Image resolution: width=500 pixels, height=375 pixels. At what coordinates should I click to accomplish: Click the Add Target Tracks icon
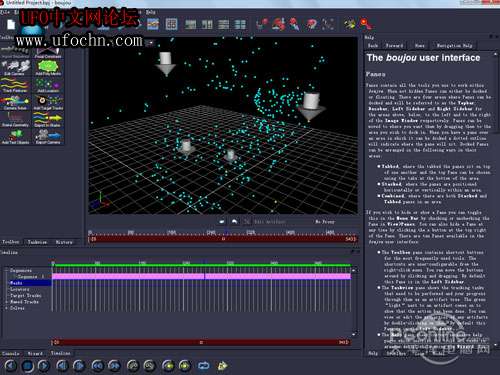click(x=48, y=102)
